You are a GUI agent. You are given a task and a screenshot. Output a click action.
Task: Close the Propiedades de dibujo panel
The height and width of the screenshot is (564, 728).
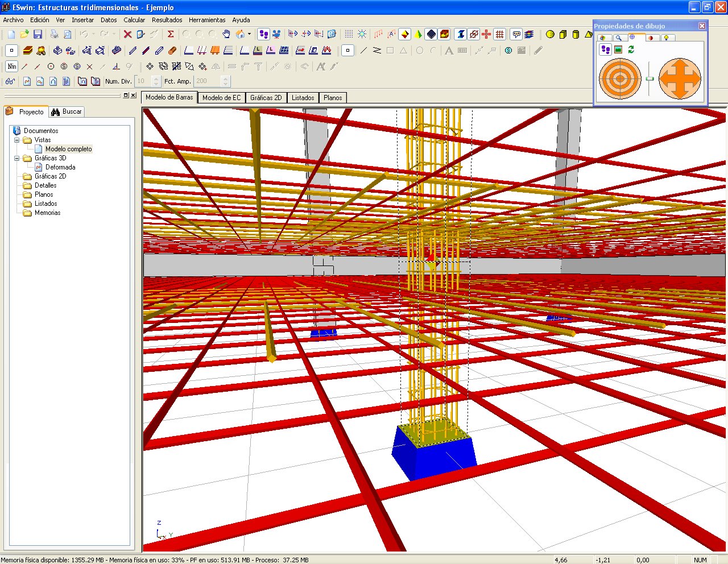point(702,26)
